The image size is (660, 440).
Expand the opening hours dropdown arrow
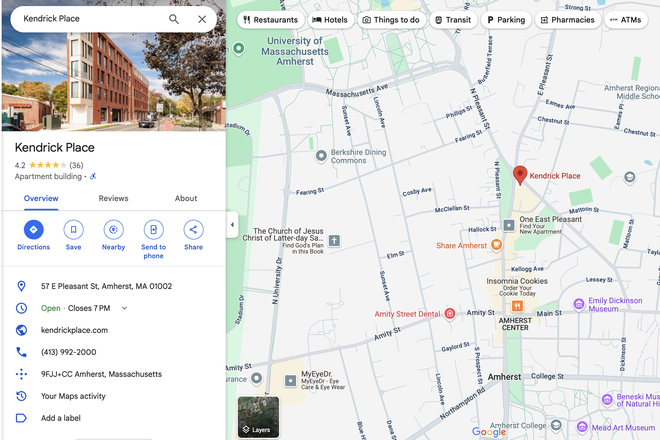point(124,308)
